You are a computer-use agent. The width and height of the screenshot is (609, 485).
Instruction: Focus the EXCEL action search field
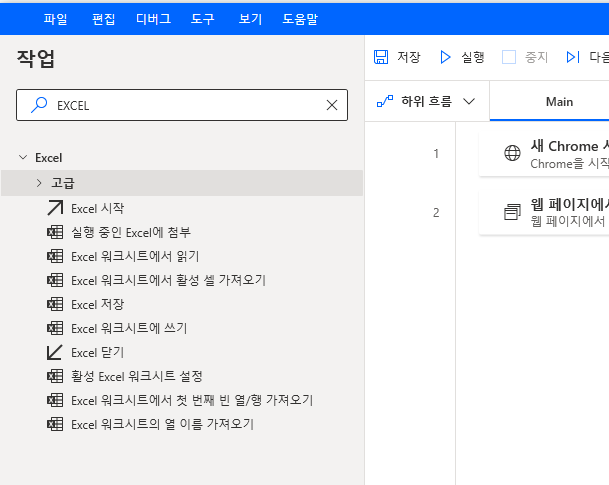182,105
